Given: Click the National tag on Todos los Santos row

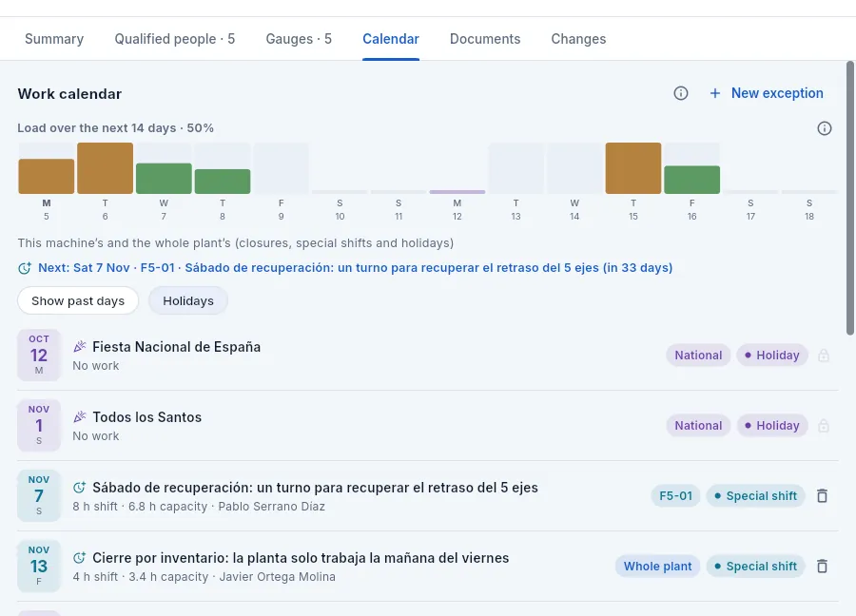Looking at the screenshot, I should tap(698, 426).
